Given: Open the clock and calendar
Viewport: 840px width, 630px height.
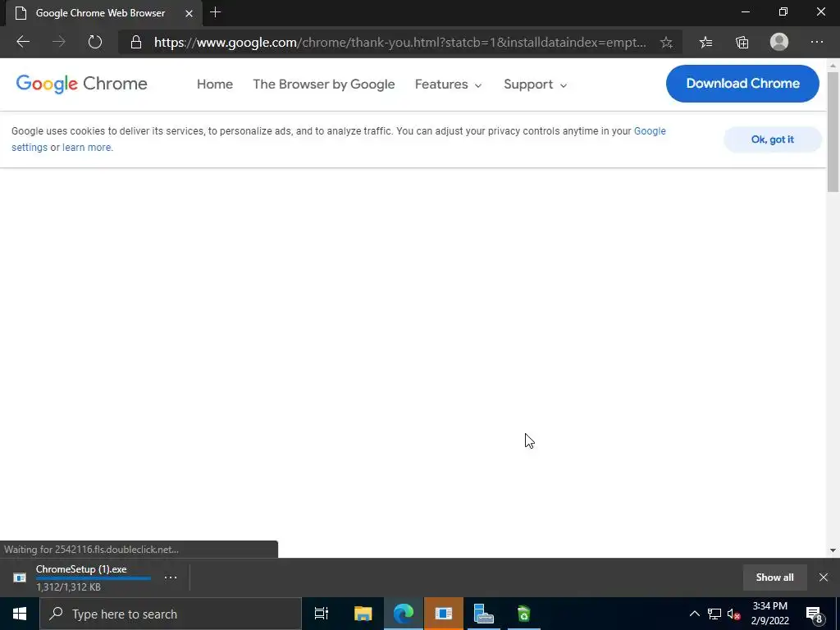Looking at the screenshot, I should coord(769,614).
